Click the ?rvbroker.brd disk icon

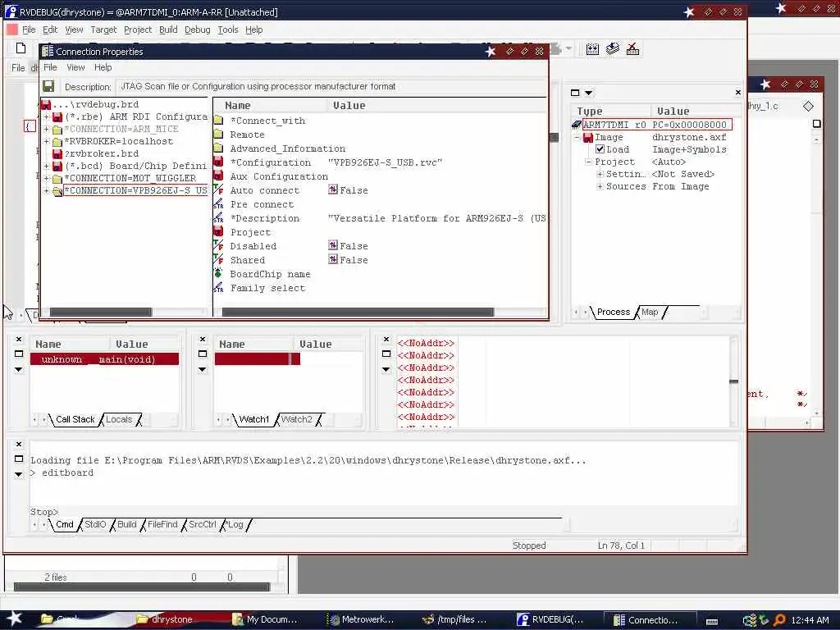[x=57, y=153]
